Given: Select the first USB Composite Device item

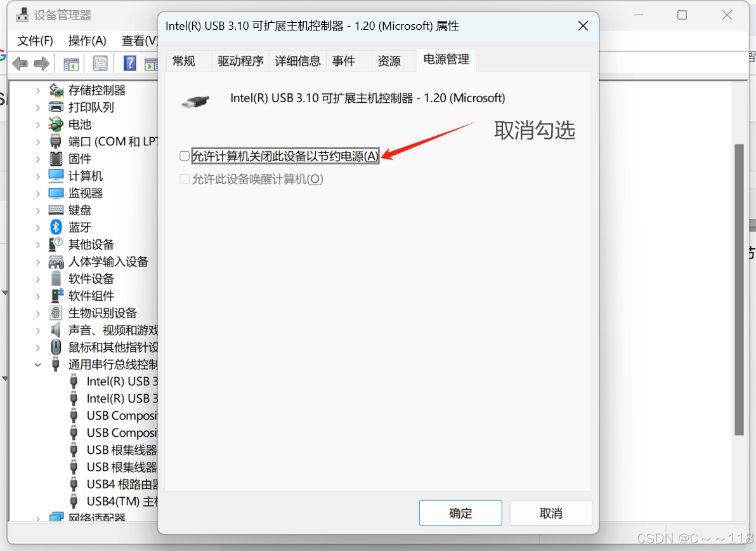Looking at the screenshot, I should click(122, 416).
